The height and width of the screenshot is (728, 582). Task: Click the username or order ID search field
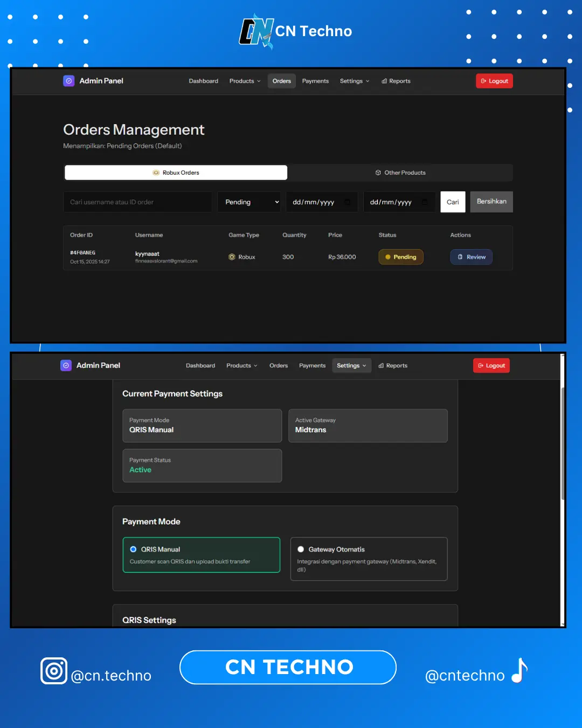click(x=137, y=202)
